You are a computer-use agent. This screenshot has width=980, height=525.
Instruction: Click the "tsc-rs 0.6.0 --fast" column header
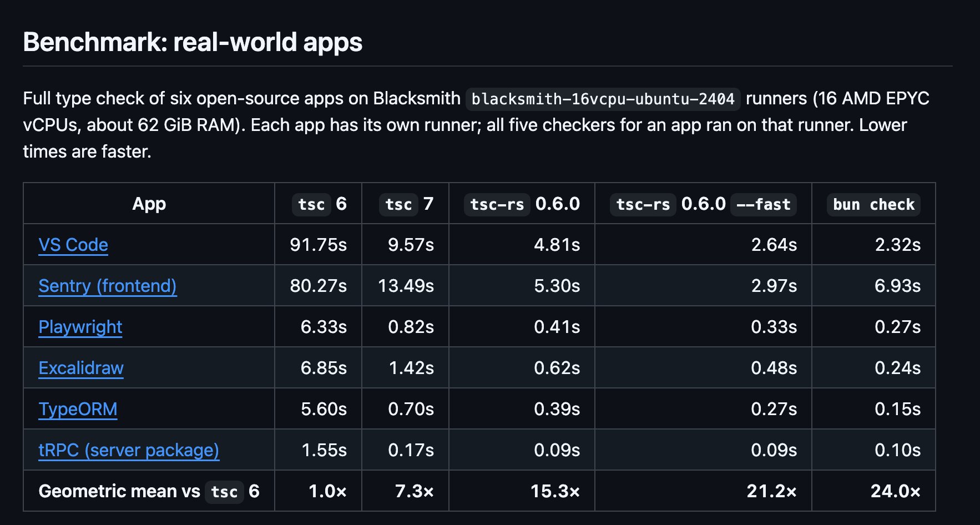(703, 204)
